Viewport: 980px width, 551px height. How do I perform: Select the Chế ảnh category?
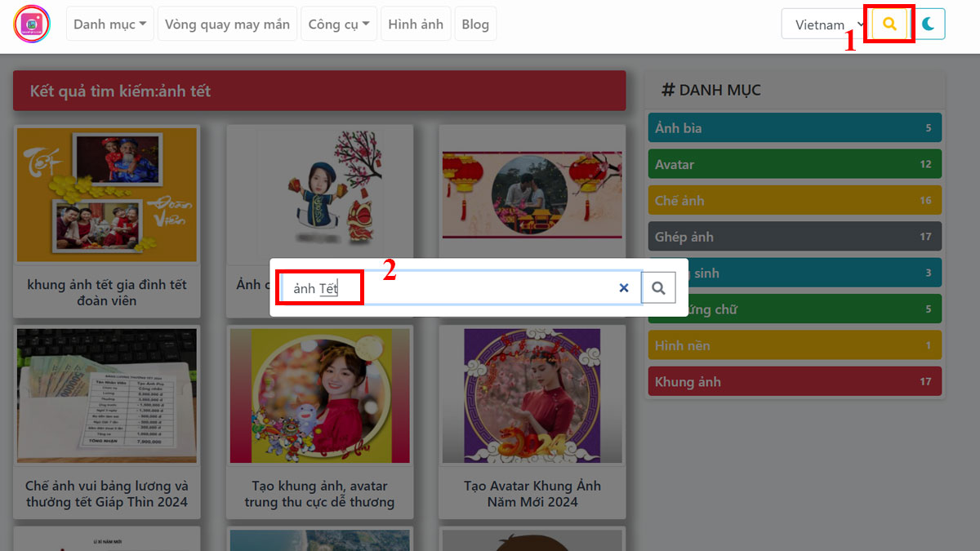pyautogui.click(x=795, y=200)
